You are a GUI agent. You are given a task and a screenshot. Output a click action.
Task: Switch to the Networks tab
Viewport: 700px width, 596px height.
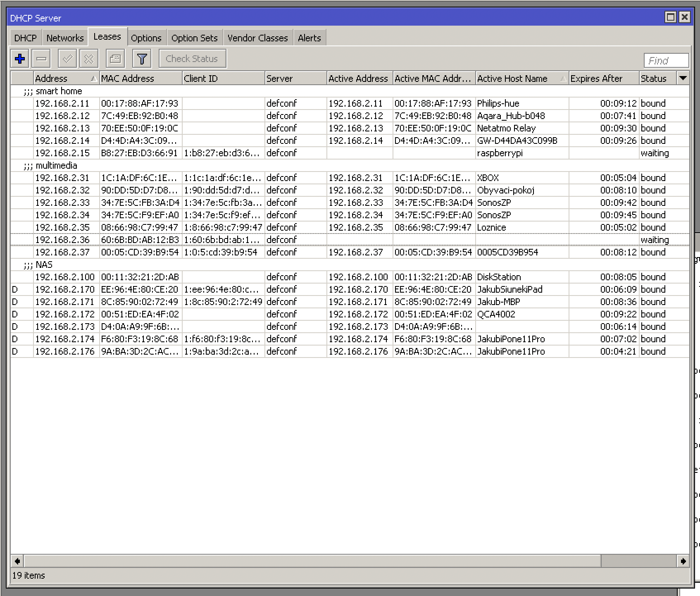[65, 38]
